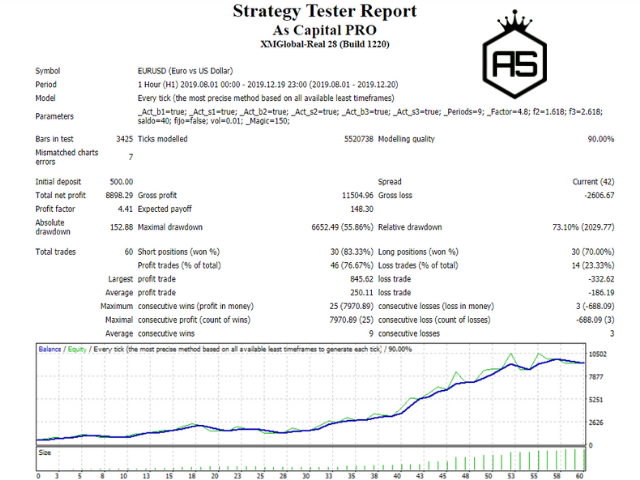Viewport: 640px width, 480px height.
Task: Select the '6652.49 (55.86%)' drawdown value
Action: (342, 227)
